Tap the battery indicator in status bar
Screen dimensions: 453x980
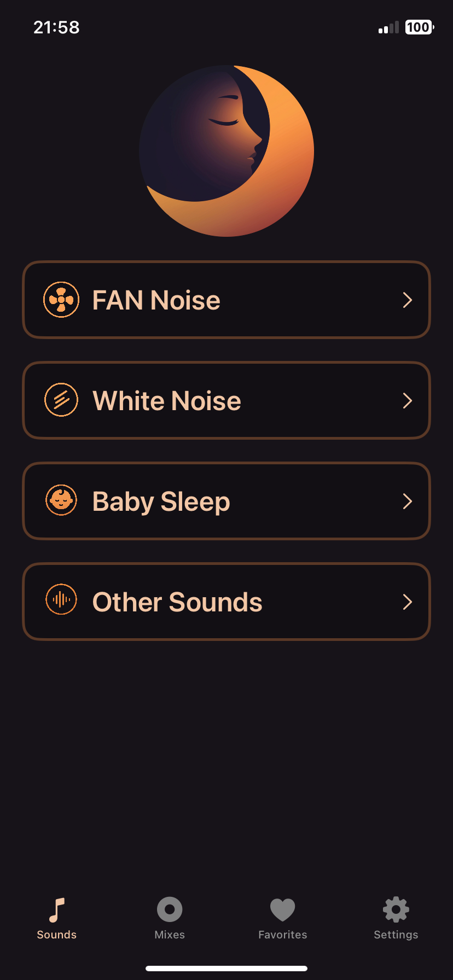point(419,27)
